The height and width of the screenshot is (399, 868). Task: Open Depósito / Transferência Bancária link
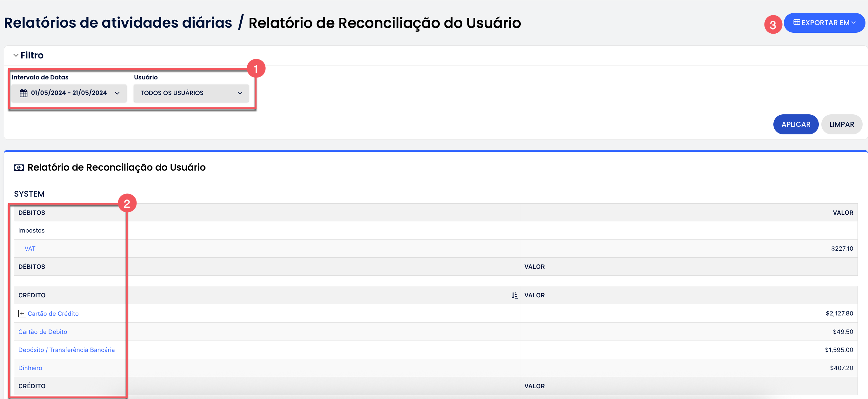66,350
